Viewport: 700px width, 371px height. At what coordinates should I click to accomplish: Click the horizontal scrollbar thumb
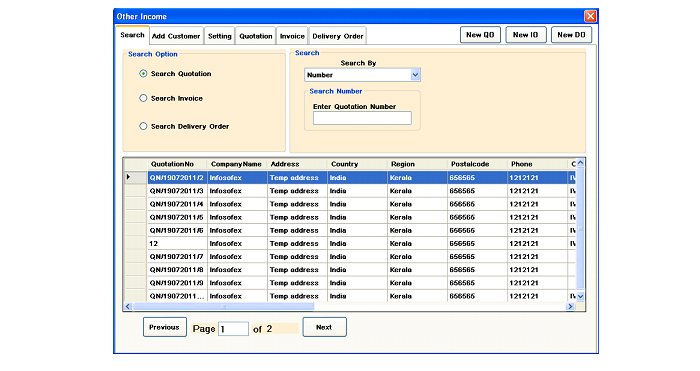point(224,306)
